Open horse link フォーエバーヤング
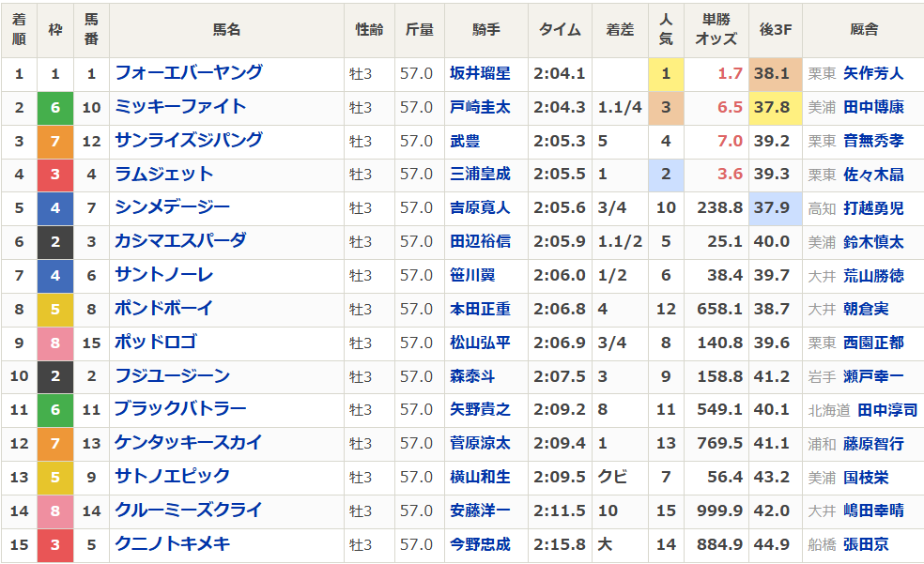The image size is (924, 564). coord(189,73)
